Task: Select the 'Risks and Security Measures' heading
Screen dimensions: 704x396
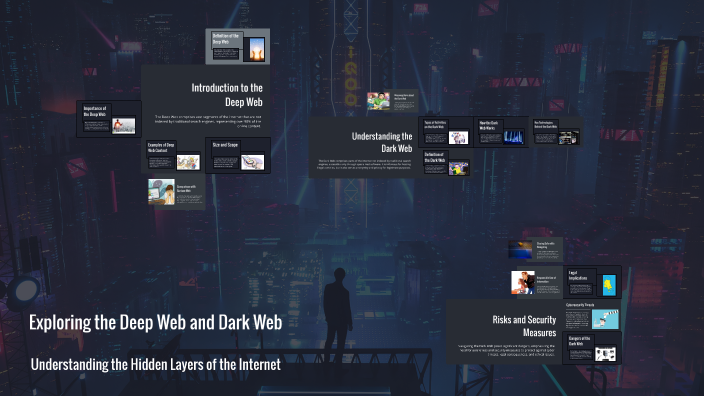Action: pyautogui.click(x=524, y=326)
